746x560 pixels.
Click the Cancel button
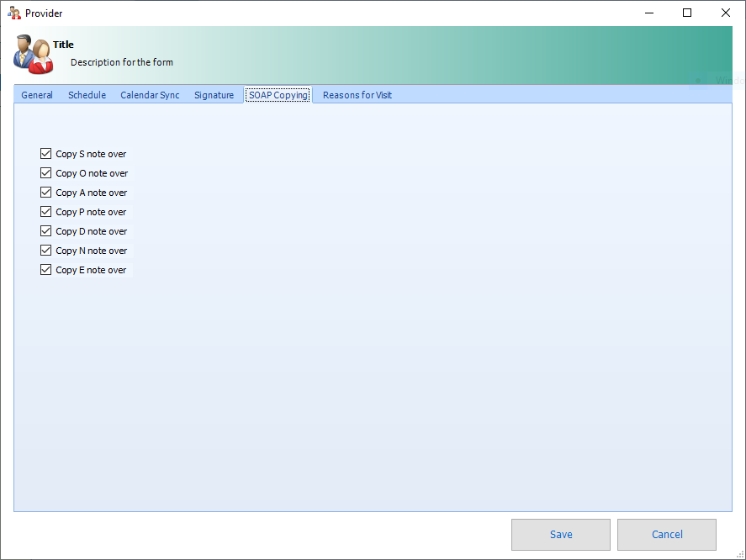pyautogui.click(x=666, y=535)
